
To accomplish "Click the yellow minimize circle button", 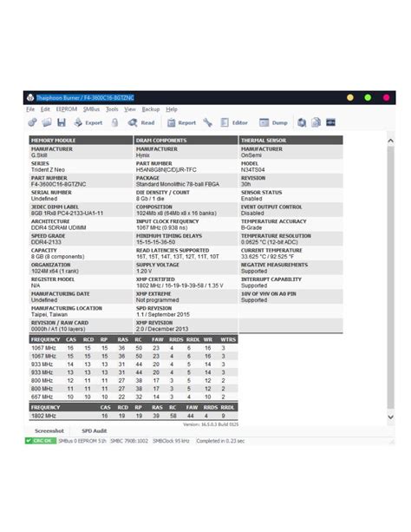I will pos(350,98).
